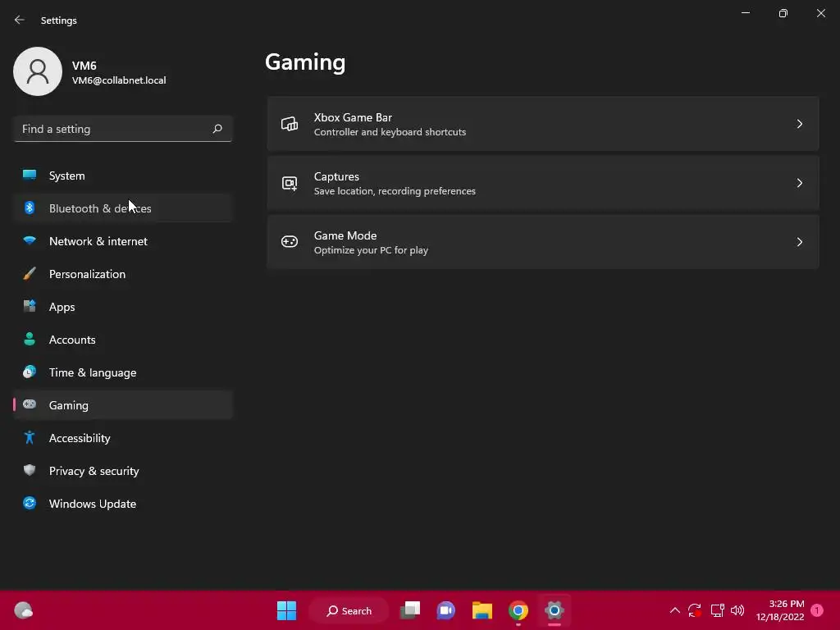Open Google Chrome from the taskbar
Viewport: 840px width, 630px height.
(518, 610)
